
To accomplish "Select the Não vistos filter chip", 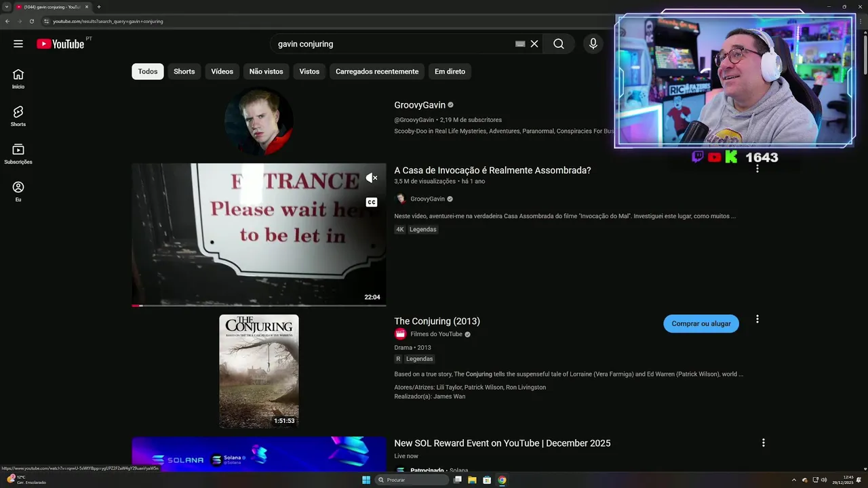I will pos(266,71).
